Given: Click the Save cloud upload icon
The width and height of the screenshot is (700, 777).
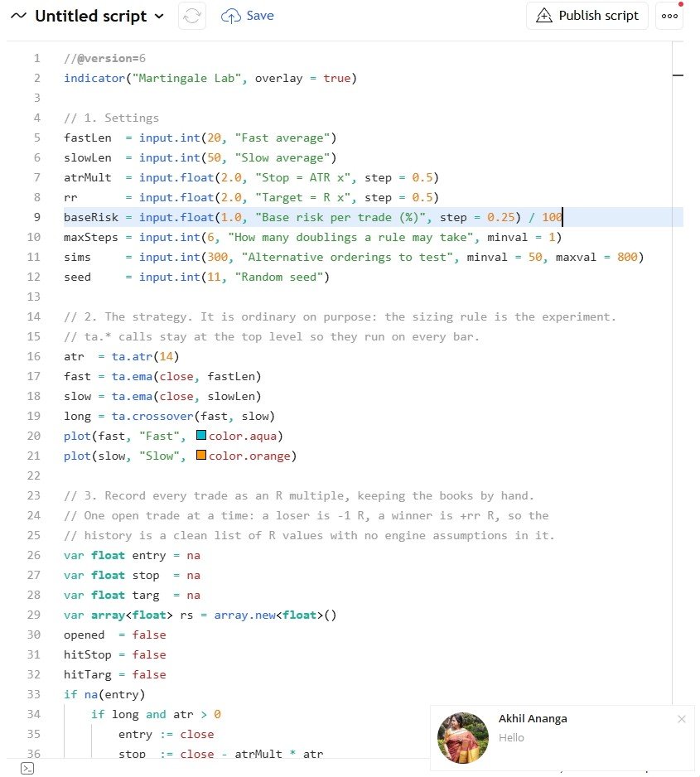Looking at the screenshot, I should pyautogui.click(x=231, y=17).
